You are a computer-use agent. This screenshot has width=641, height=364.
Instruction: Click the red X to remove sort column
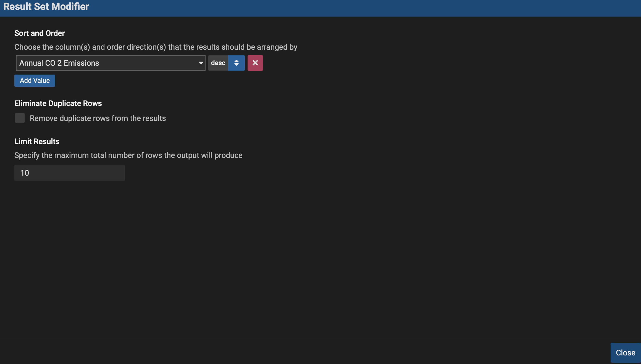click(x=255, y=63)
